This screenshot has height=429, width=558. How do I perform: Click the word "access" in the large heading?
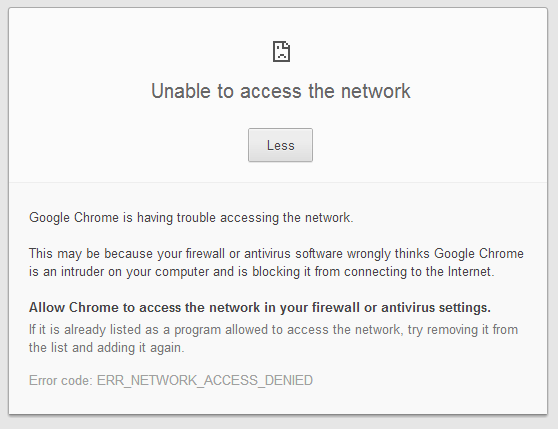pos(271,91)
